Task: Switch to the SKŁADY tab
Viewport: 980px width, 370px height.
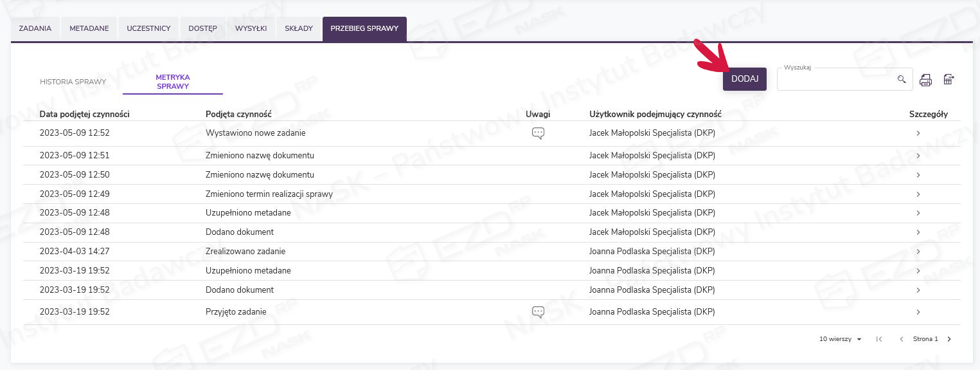Action: (x=299, y=29)
